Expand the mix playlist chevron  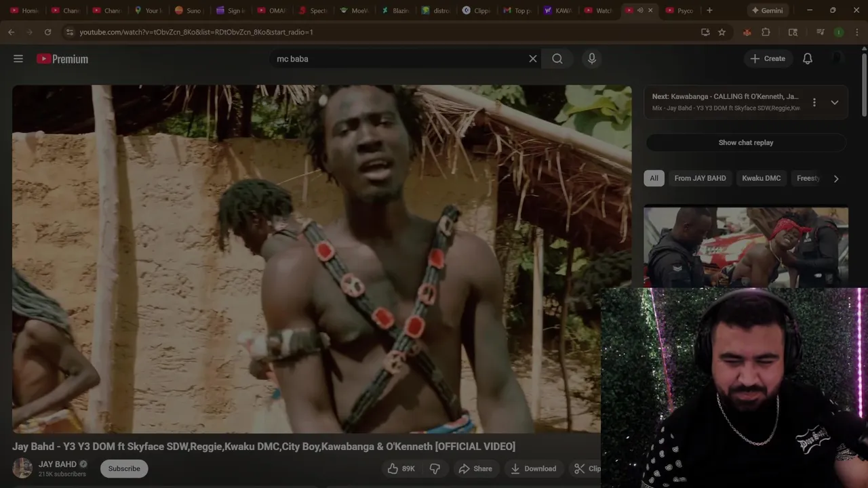coord(835,102)
